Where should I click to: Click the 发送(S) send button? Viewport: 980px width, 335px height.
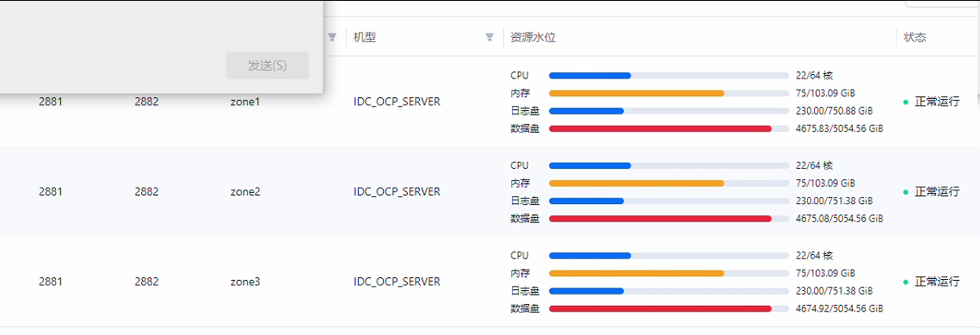[268, 65]
